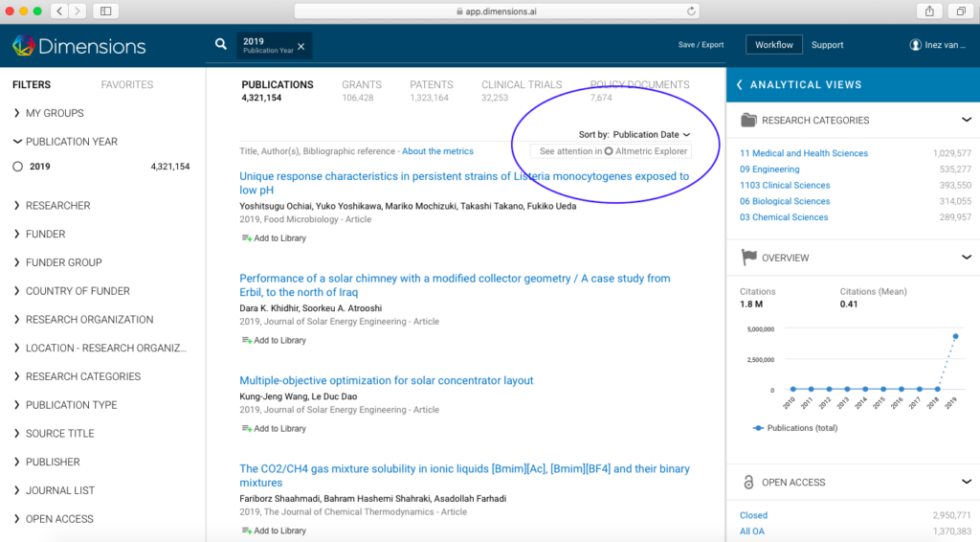980x542 pixels.
Task: Toggle Safari sidebar button
Action: 104,11
